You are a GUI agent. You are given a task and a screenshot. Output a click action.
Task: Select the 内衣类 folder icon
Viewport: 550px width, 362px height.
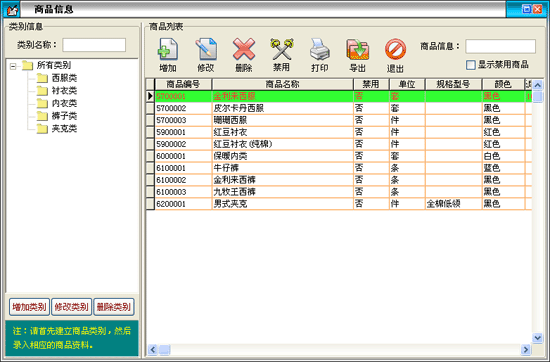pyautogui.click(x=42, y=103)
